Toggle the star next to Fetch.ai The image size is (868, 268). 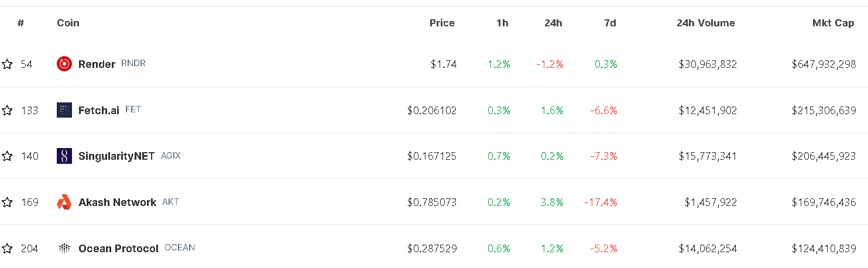click(x=7, y=110)
